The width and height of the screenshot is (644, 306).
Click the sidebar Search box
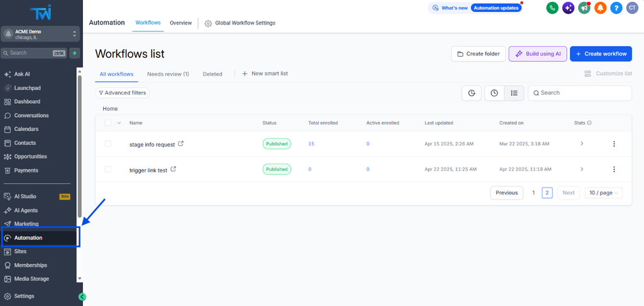34,53
